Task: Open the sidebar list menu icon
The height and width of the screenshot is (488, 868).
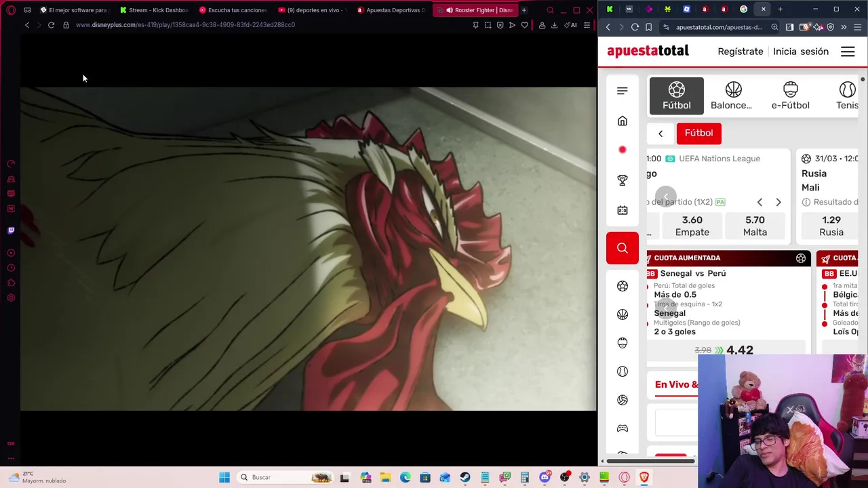Action: 623,91
